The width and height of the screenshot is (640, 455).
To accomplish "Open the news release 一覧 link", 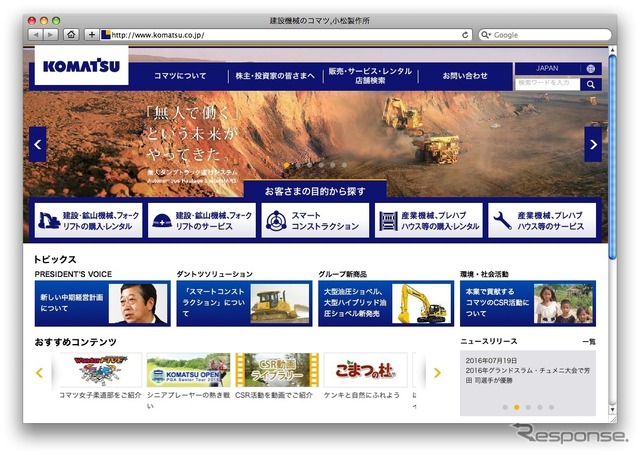I will tap(589, 342).
